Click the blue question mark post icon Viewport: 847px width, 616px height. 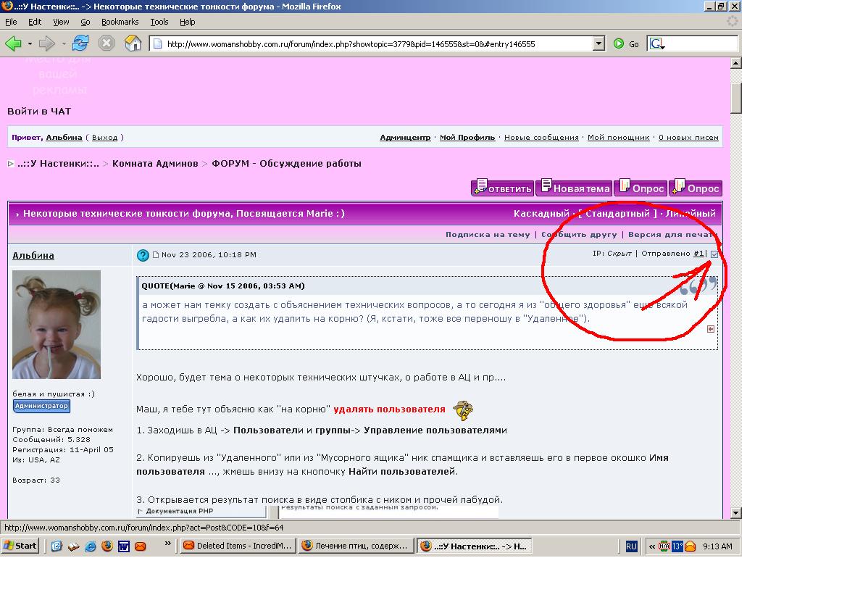143,255
